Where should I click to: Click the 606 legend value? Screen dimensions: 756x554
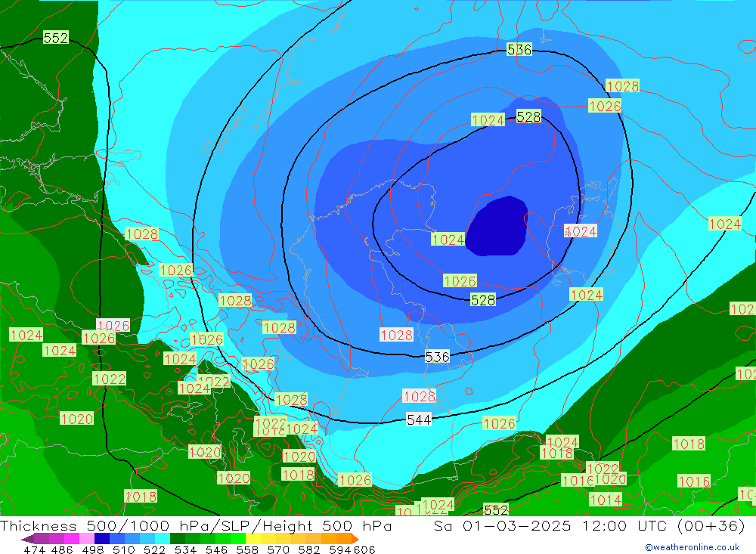[364, 549]
